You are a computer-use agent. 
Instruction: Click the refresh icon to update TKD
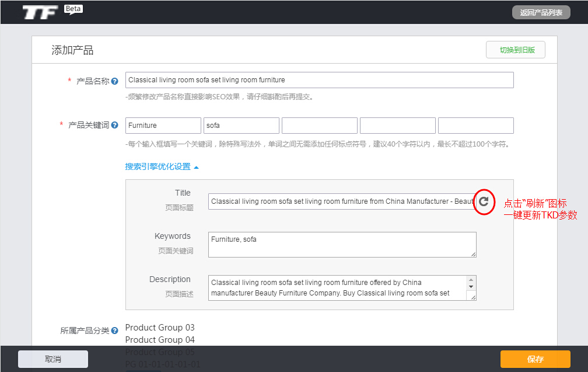pyautogui.click(x=484, y=201)
